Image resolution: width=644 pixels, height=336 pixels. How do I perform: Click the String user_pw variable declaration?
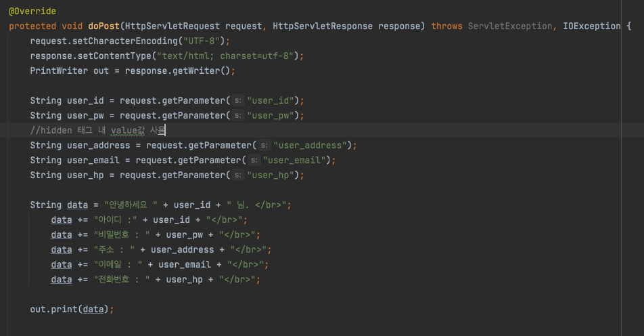point(67,115)
